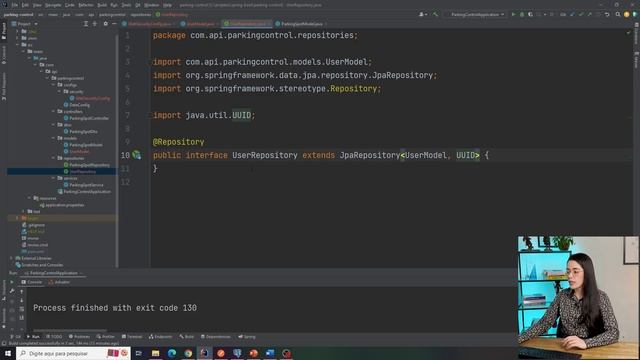Click expand all icon in Project panel

pyautogui.click(x=86, y=24)
